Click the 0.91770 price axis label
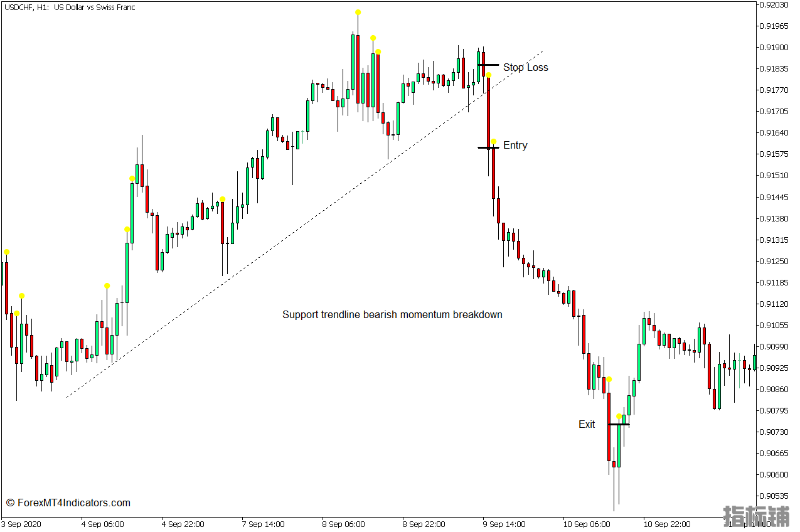The height and width of the screenshot is (532, 800). click(x=774, y=90)
